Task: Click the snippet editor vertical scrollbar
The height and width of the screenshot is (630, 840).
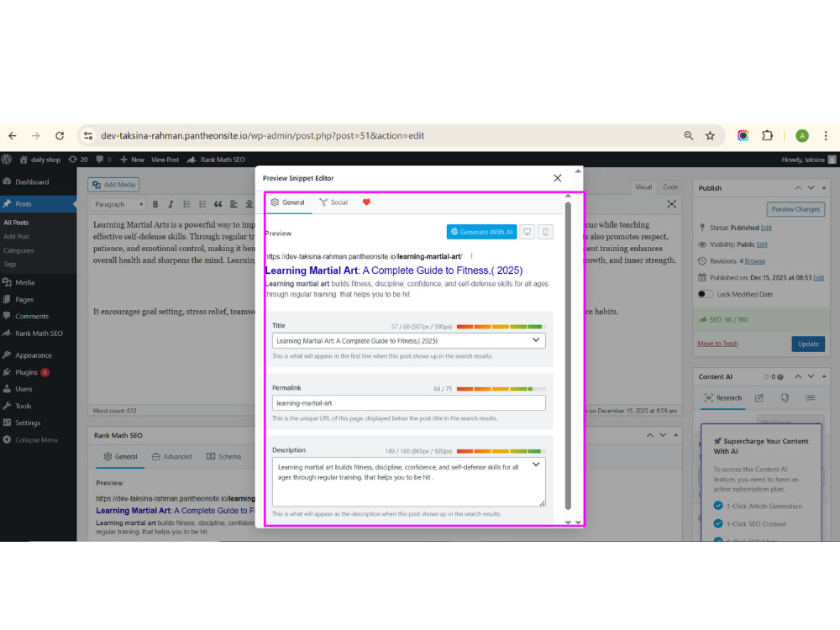Action: 568,355
